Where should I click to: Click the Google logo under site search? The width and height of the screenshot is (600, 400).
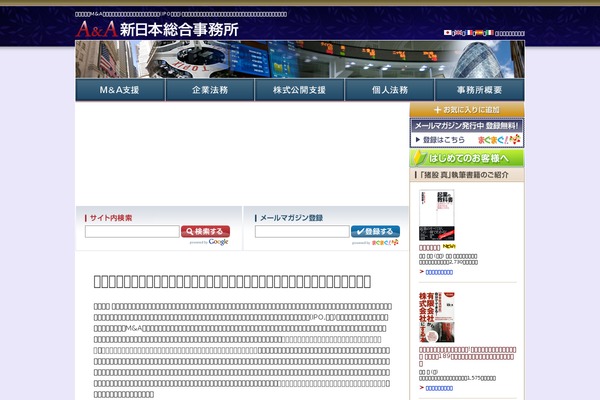218,242
